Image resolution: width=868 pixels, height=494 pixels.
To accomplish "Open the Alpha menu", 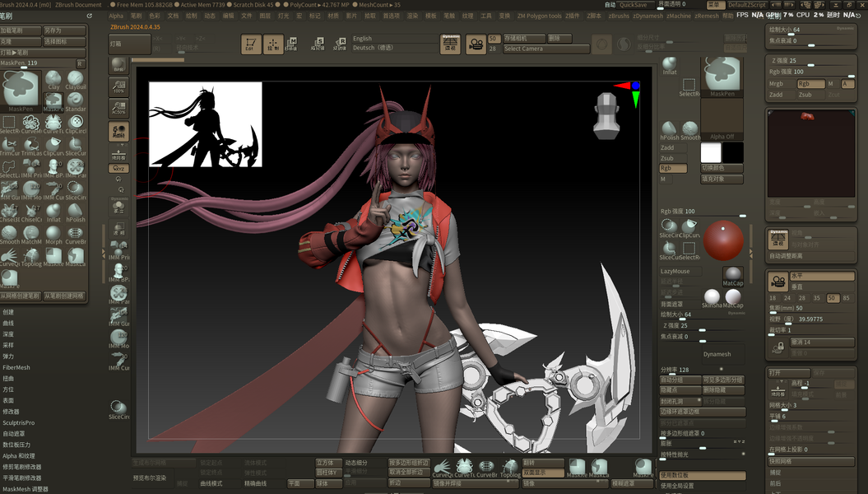I will (116, 16).
